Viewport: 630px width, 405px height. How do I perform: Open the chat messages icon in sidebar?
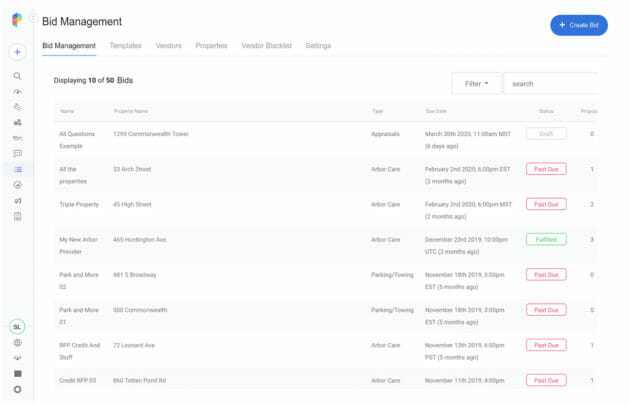tap(17, 153)
